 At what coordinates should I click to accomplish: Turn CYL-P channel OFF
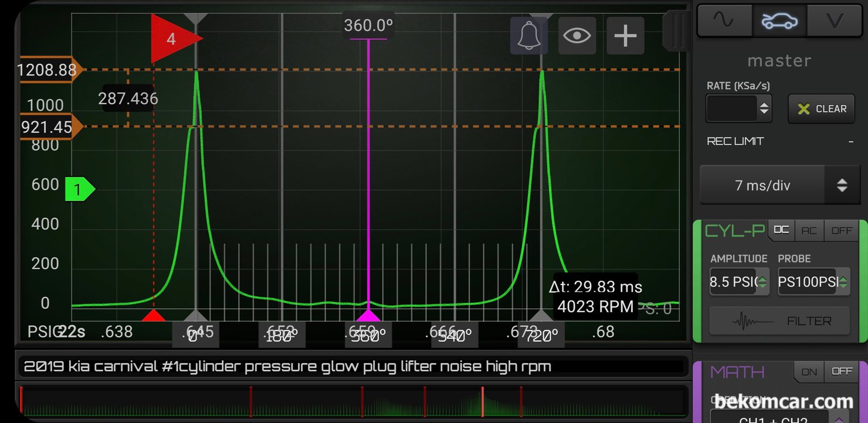tap(842, 230)
